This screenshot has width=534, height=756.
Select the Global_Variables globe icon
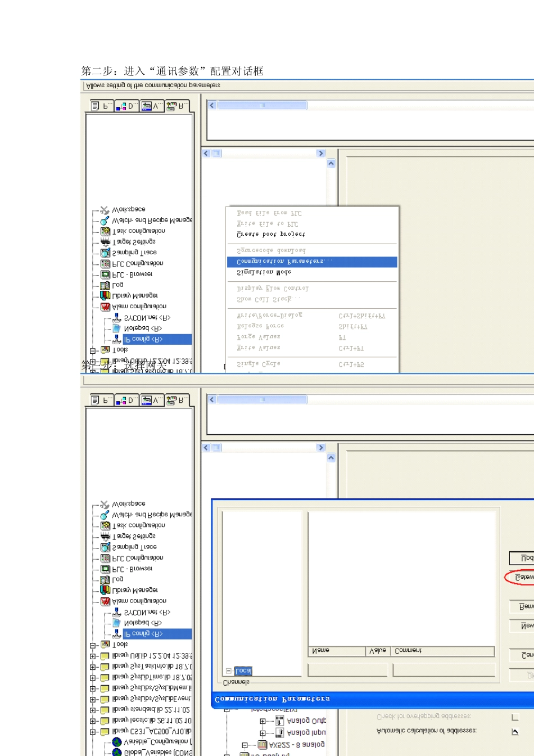pos(117,752)
